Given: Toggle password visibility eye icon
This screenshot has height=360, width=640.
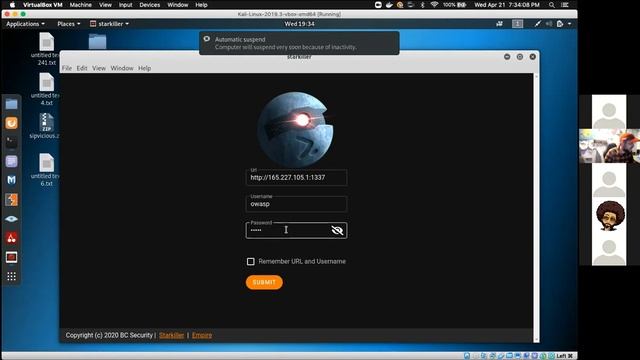Looking at the screenshot, I should coord(337,231).
